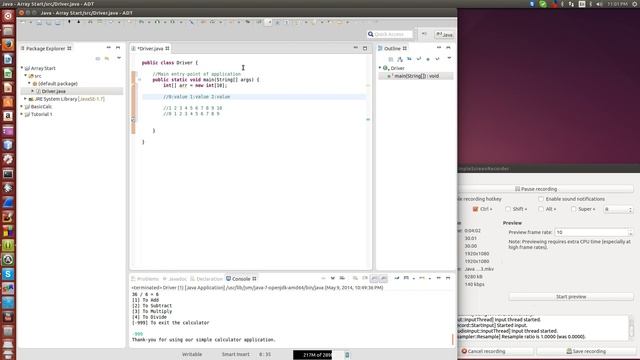This screenshot has width=640, height=360.
Task: Open Amazon launcher icon in dock
Action: click(8, 116)
